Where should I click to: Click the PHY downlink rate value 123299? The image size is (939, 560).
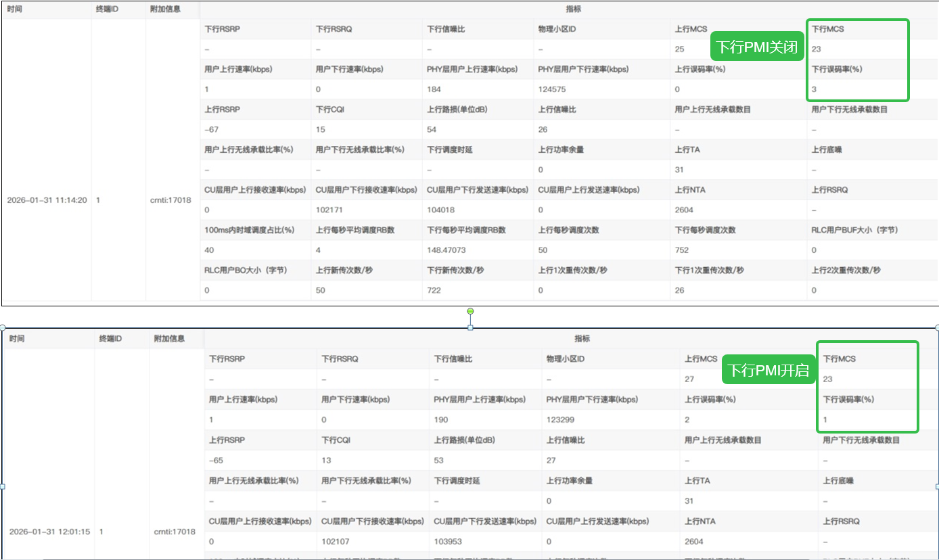[x=560, y=420]
